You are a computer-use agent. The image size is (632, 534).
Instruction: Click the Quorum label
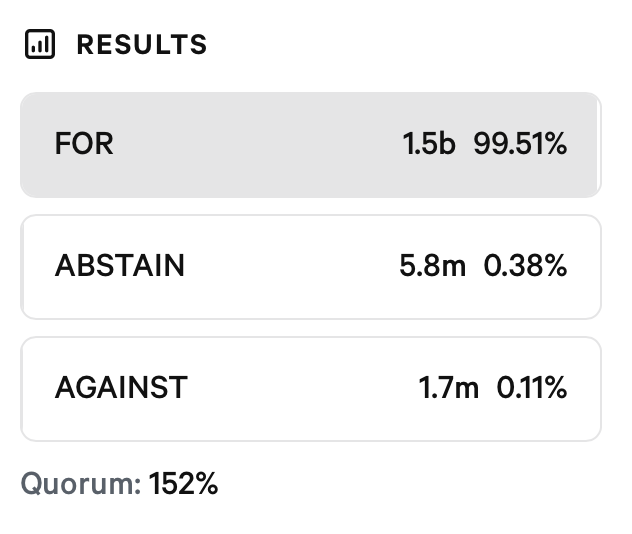81,484
